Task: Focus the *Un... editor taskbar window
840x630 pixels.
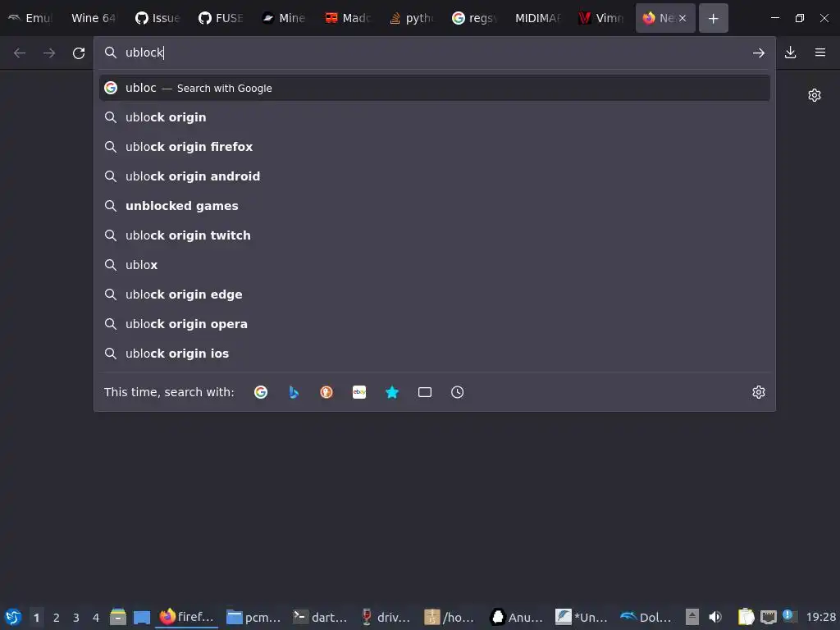Action: (x=582, y=617)
